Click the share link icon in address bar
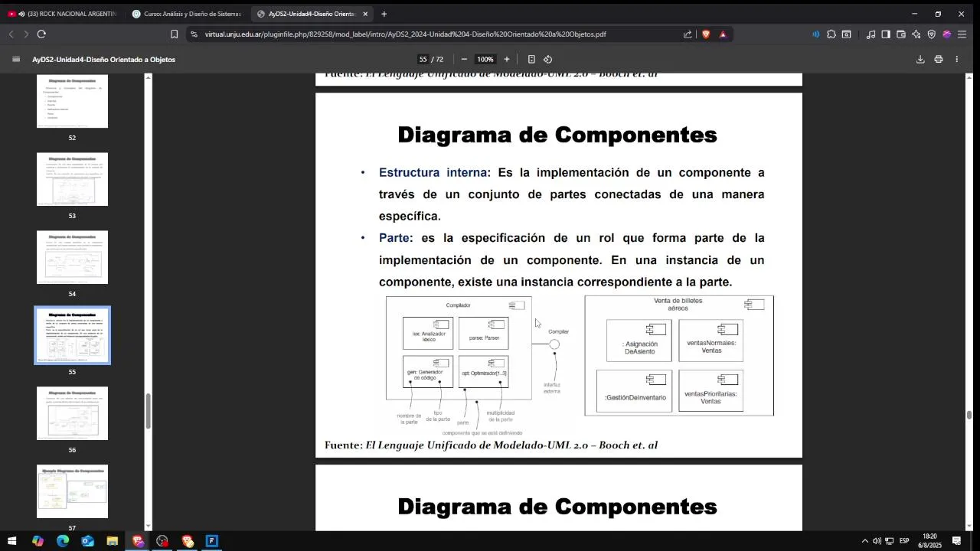The image size is (980, 551). 688,34
